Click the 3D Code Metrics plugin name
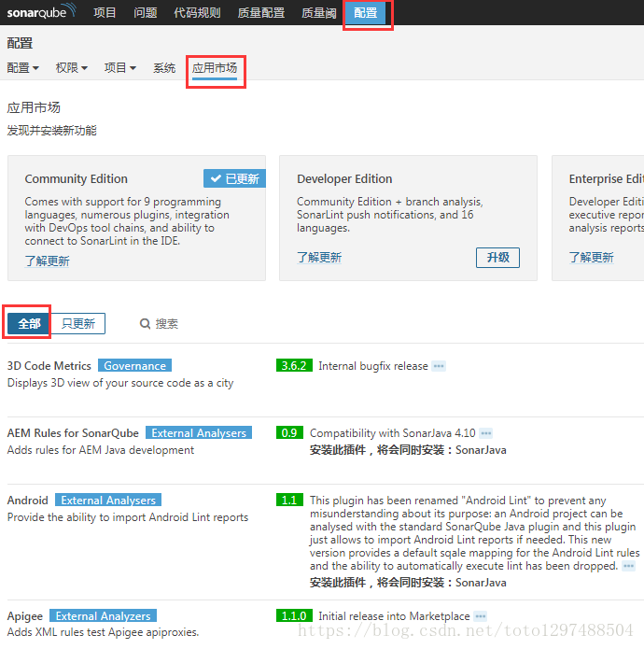 [49, 366]
